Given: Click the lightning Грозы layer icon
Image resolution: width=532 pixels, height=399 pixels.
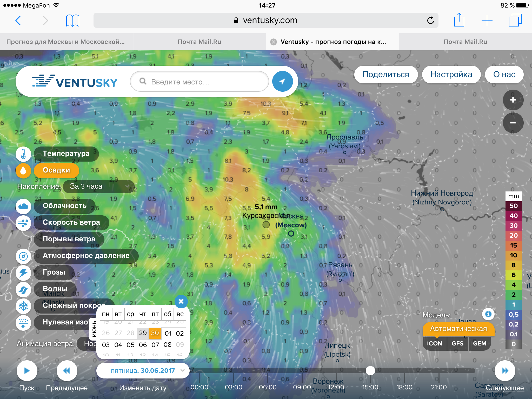Looking at the screenshot, I should (23, 272).
